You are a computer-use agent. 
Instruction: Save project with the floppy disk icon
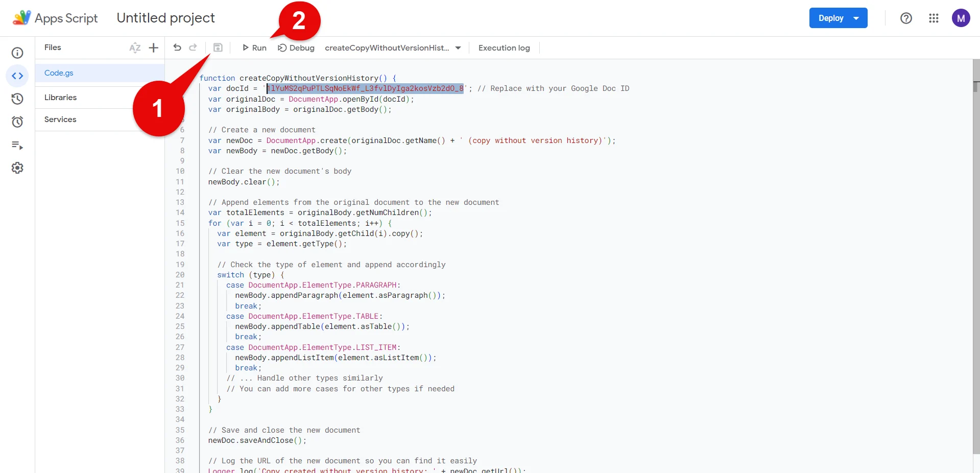218,48
